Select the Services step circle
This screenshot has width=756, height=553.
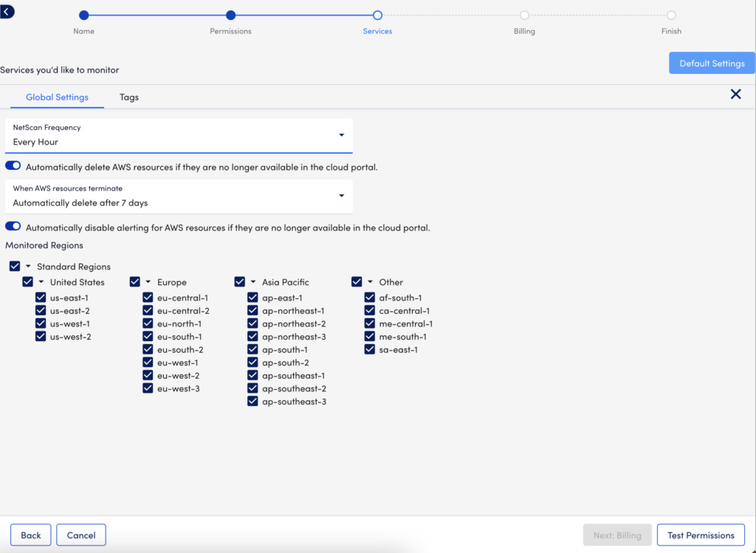pos(377,15)
